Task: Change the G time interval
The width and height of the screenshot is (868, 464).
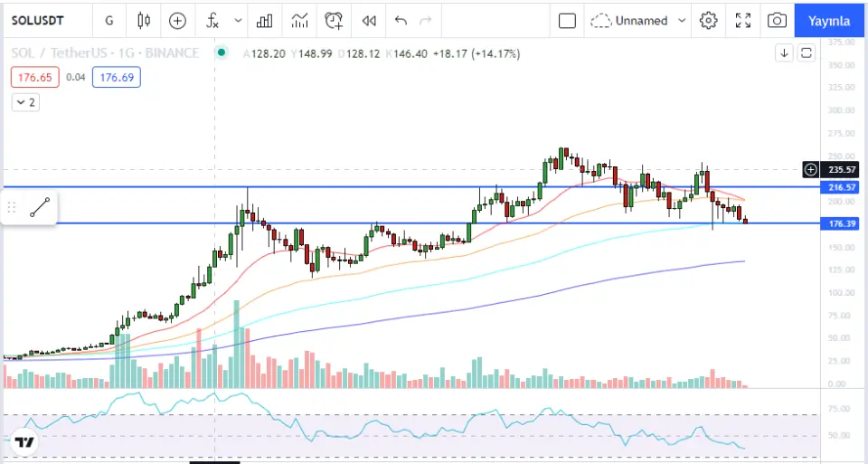Action: tap(109, 20)
